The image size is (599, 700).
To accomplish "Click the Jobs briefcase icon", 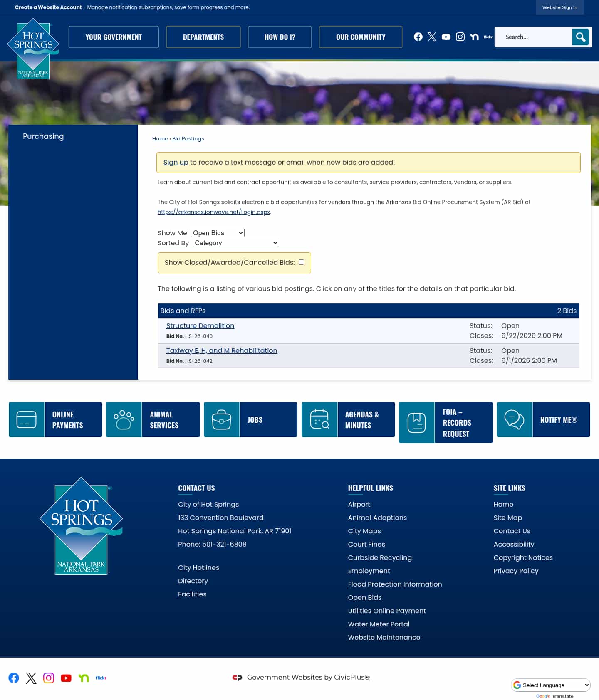I will tap(221, 419).
